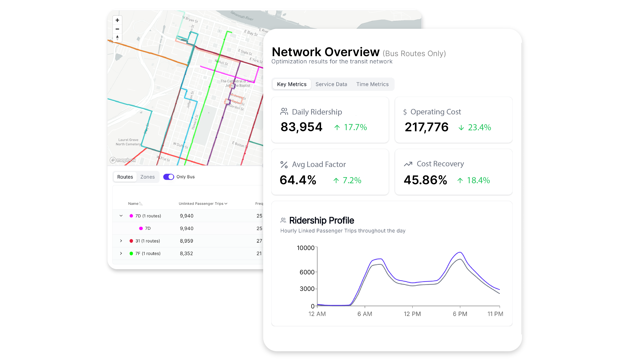The image size is (644, 362).
Task: Open Unlinked Passenger Trips column dropdown
Action: pos(226,204)
